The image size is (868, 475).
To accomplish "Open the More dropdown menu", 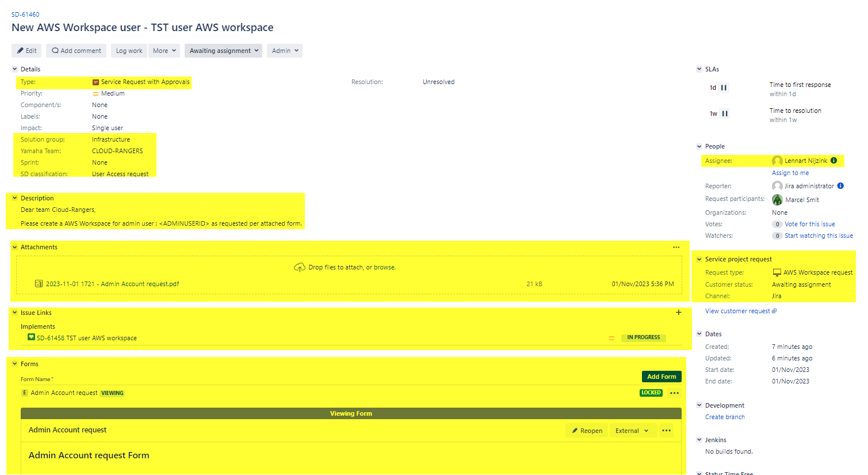I will [x=164, y=51].
